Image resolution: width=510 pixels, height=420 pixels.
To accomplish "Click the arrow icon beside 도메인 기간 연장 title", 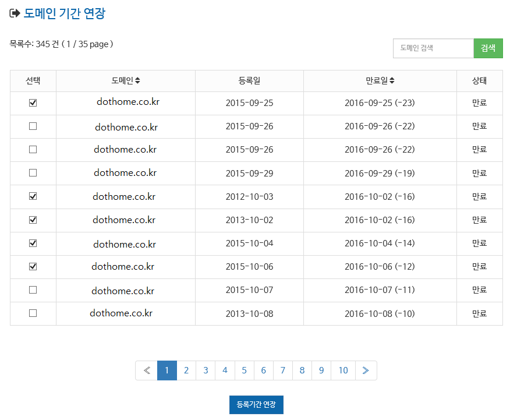I will coord(15,13).
